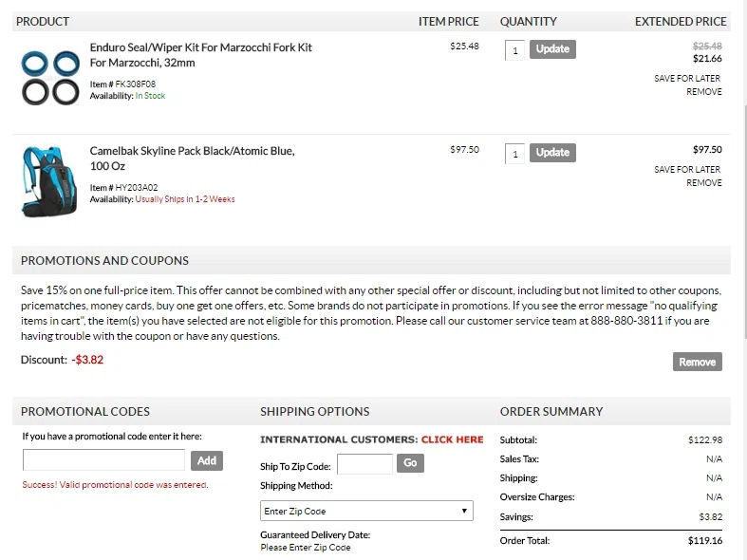The height and width of the screenshot is (560, 747).
Task: Remove the Camelbak Skyline Pack from cart
Action: click(x=703, y=183)
